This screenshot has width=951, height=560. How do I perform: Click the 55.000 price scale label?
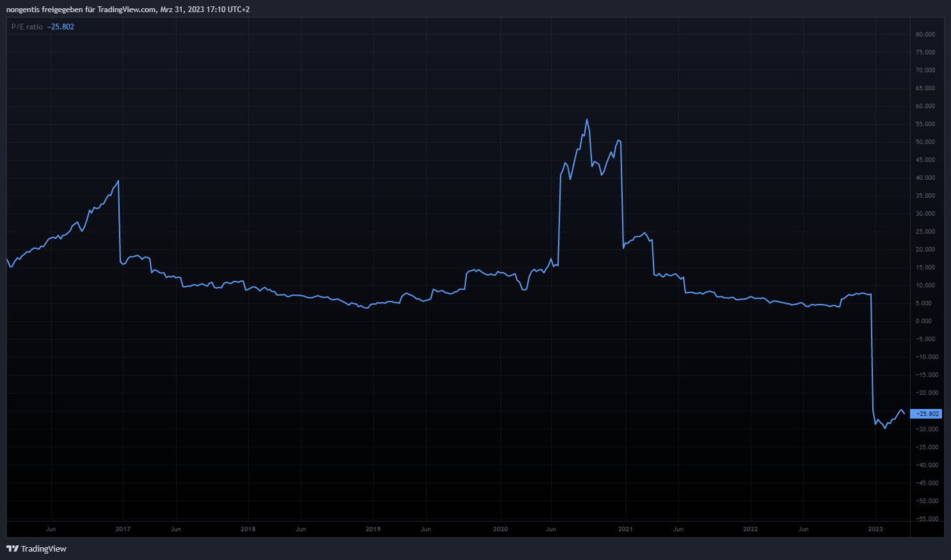(925, 124)
